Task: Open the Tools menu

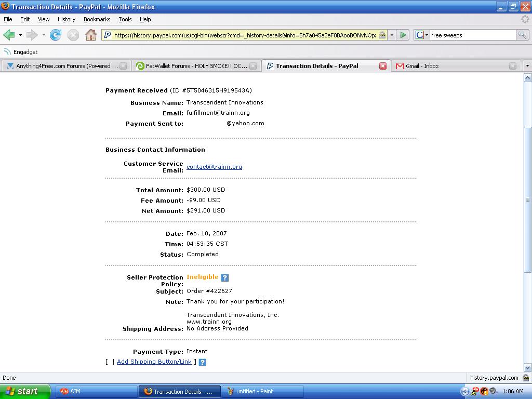Action: coord(125,19)
